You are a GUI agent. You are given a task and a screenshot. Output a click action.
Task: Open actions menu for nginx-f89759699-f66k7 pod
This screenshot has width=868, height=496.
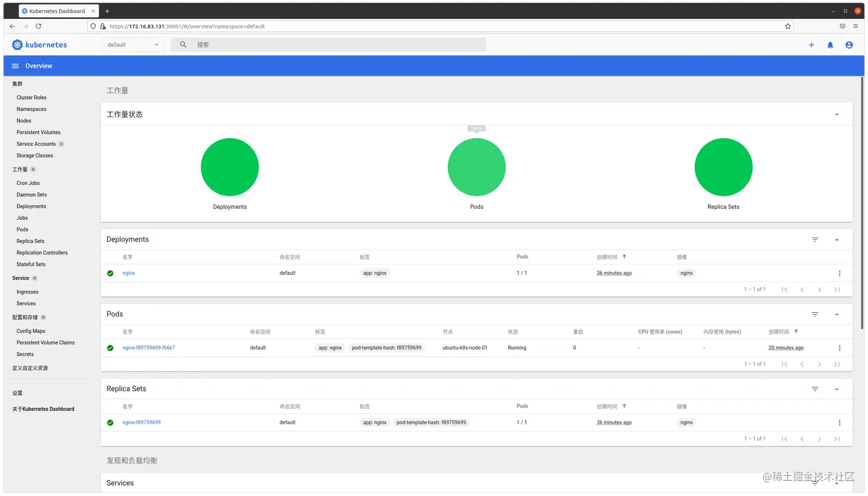click(839, 348)
